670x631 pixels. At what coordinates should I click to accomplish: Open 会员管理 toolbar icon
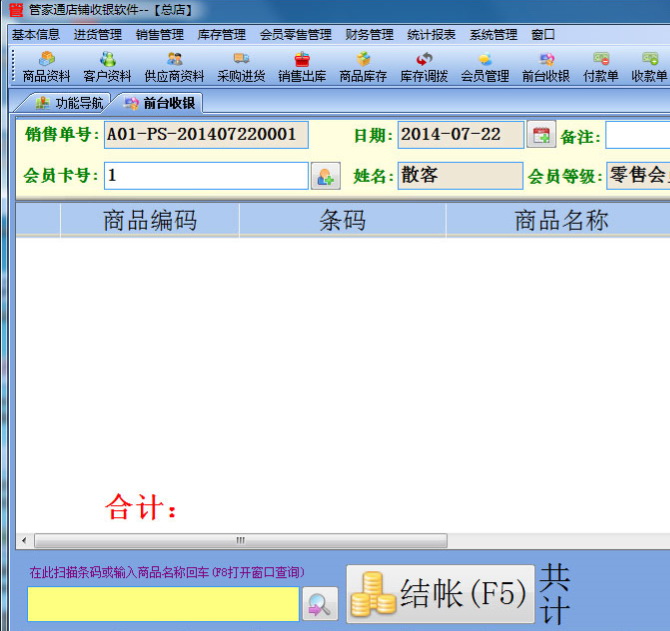[x=485, y=67]
